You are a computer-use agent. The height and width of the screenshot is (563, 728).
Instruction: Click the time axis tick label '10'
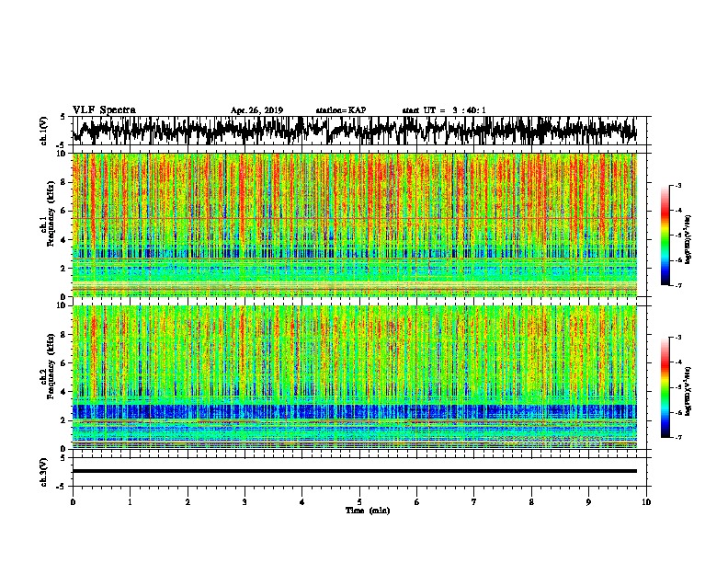pos(646,502)
